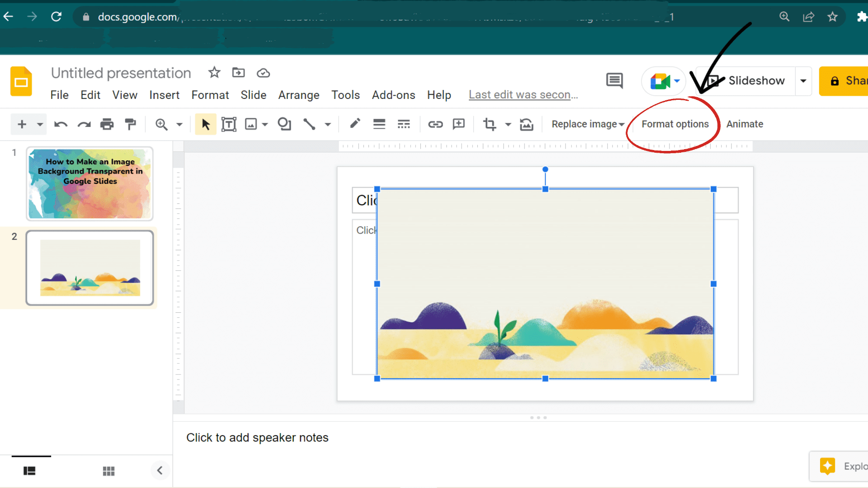Click the zoom magnifier tool in toolbar
868x488 pixels.
pyautogui.click(x=161, y=124)
